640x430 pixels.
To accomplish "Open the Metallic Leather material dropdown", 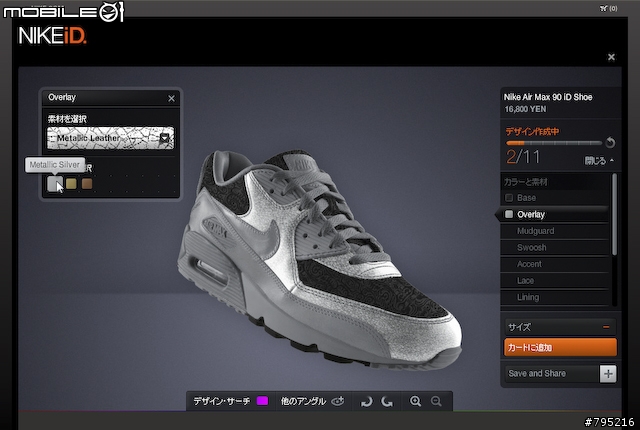I will [x=111, y=138].
